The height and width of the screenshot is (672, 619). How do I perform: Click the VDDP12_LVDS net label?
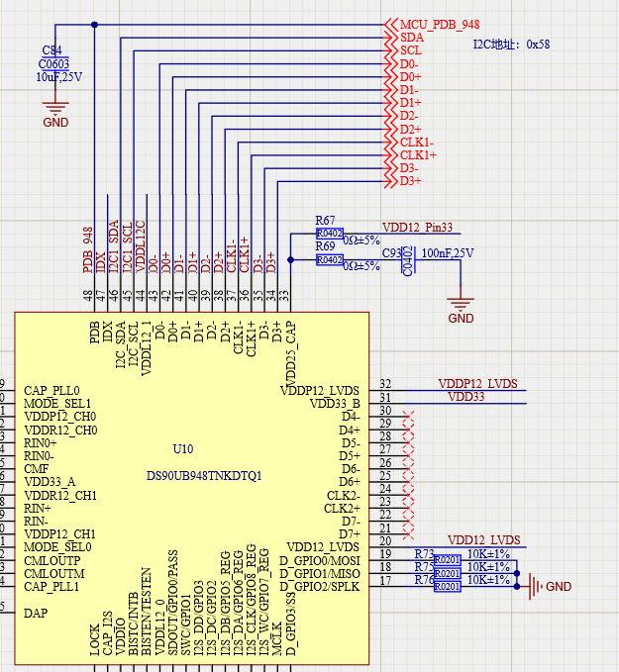(477, 384)
